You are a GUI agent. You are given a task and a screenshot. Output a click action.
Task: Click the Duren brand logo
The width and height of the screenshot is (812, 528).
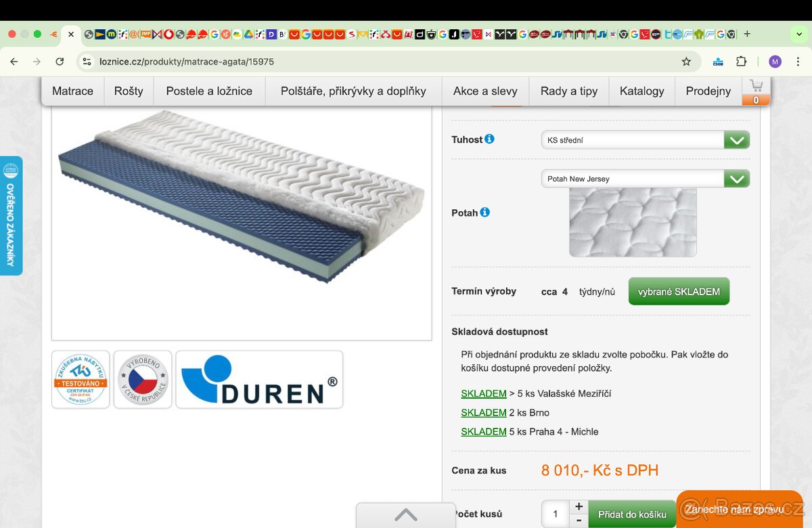coord(259,379)
